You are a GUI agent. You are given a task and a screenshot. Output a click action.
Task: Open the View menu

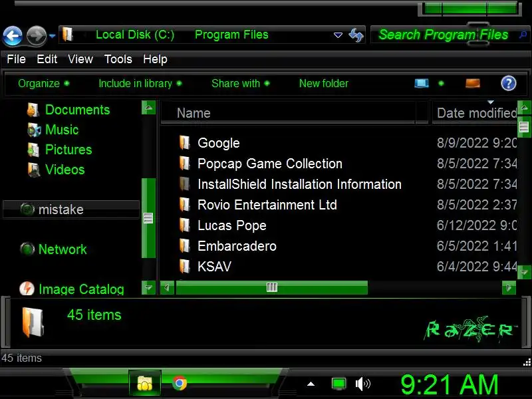pyautogui.click(x=80, y=59)
